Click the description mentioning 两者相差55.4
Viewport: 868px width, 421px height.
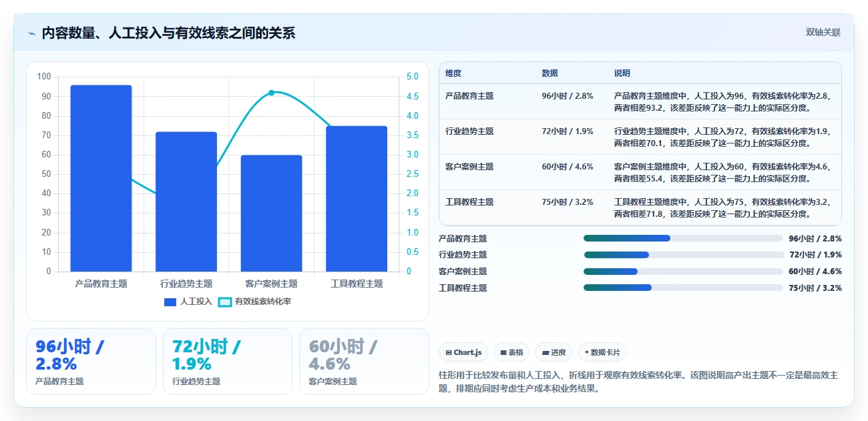tap(722, 172)
